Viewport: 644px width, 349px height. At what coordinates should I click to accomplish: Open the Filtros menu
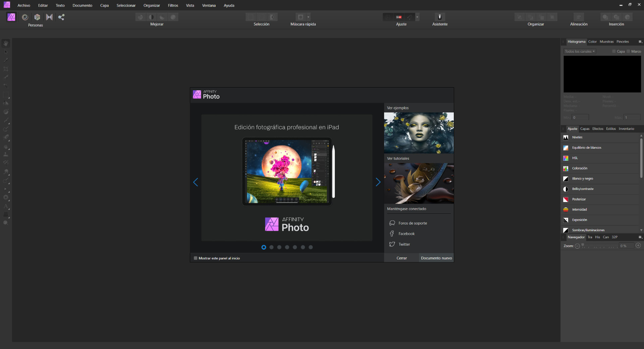[173, 5]
